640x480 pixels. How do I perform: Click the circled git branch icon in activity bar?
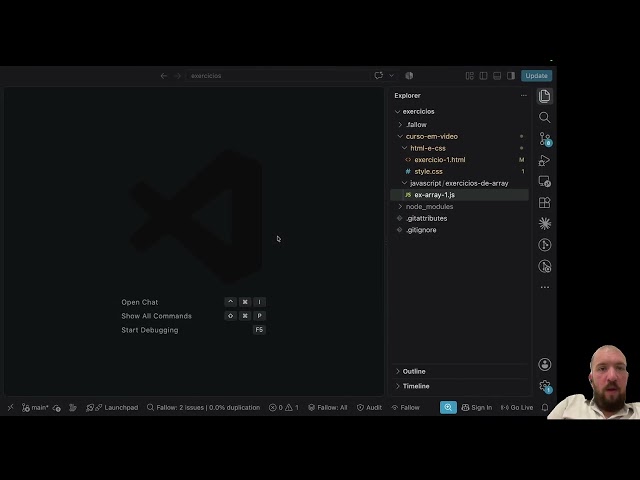[x=544, y=245]
